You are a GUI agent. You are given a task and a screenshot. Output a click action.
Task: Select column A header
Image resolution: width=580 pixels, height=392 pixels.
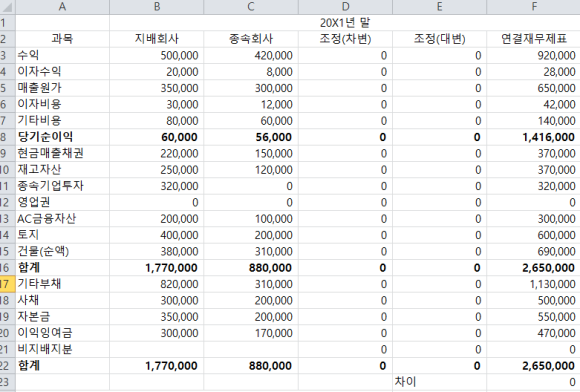point(62,7)
